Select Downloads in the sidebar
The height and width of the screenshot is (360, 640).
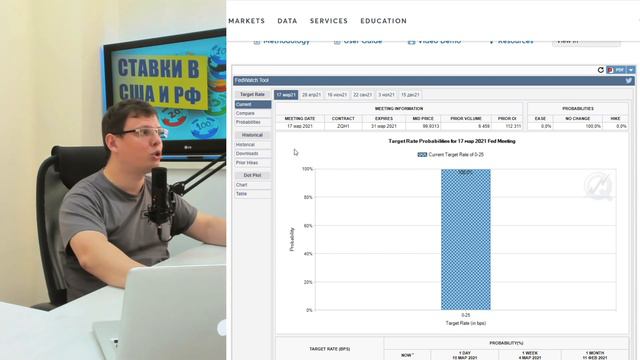tap(253, 153)
